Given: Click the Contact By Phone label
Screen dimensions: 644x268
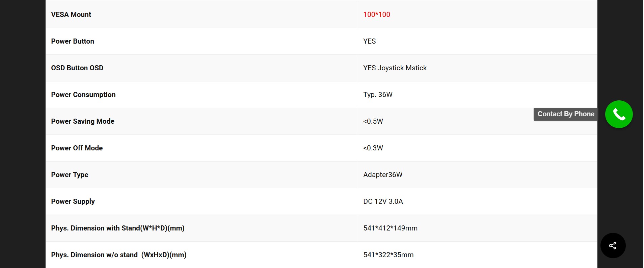Looking at the screenshot, I should click(x=566, y=114).
